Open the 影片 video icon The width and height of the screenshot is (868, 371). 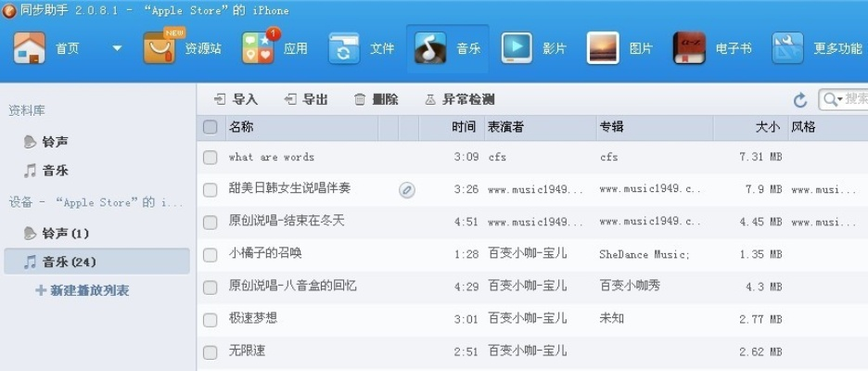(517, 48)
